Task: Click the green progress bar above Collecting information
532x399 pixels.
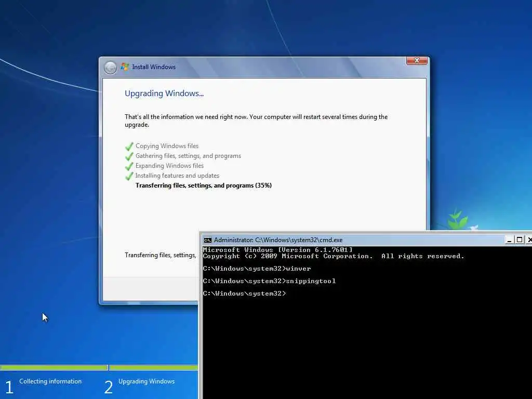Action: pyautogui.click(x=54, y=367)
